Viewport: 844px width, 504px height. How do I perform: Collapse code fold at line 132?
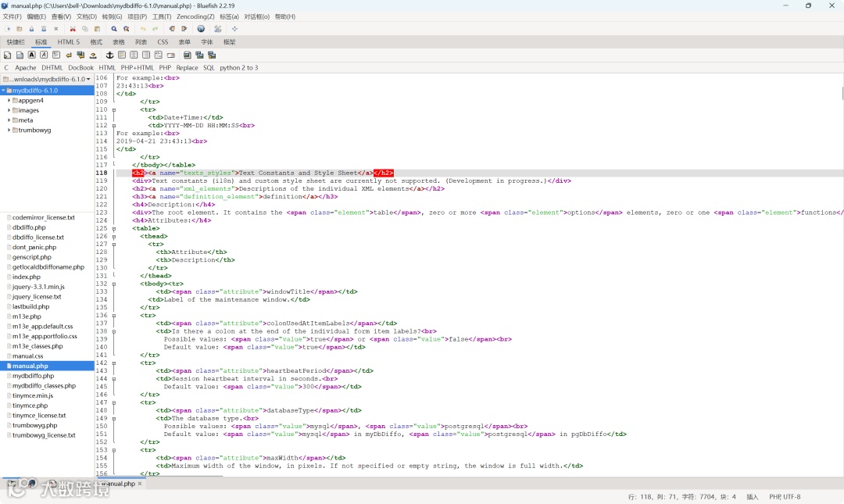[x=113, y=284]
